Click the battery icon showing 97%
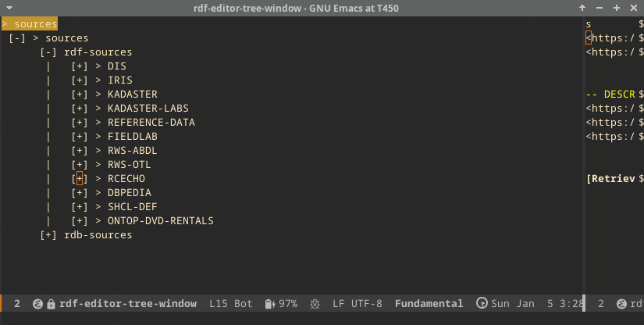This screenshot has height=325, width=644. click(x=270, y=303)
